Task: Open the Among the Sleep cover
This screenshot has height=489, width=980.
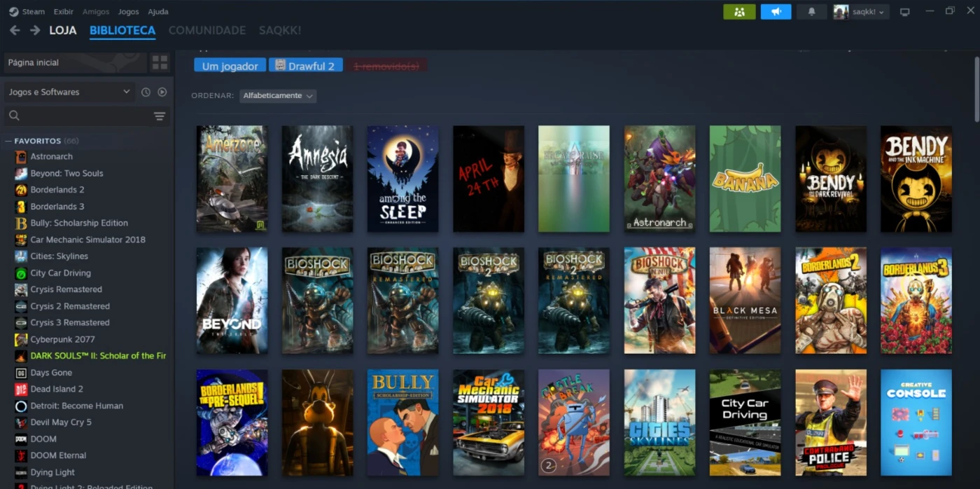Action: 403,179
